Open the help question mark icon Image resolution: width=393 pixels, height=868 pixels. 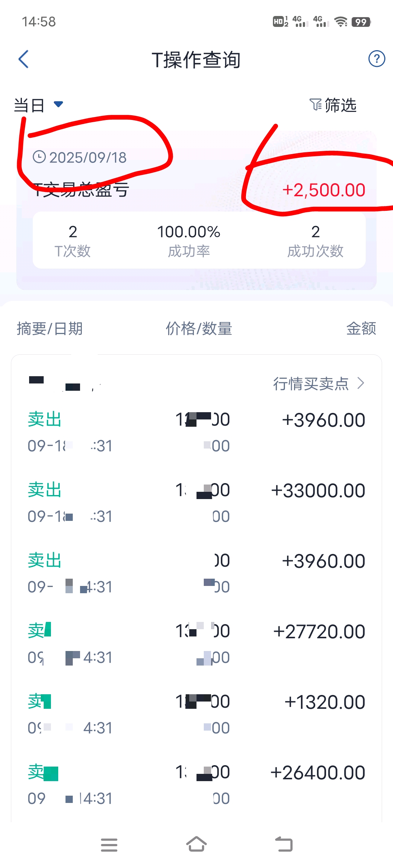coord(377,59)
